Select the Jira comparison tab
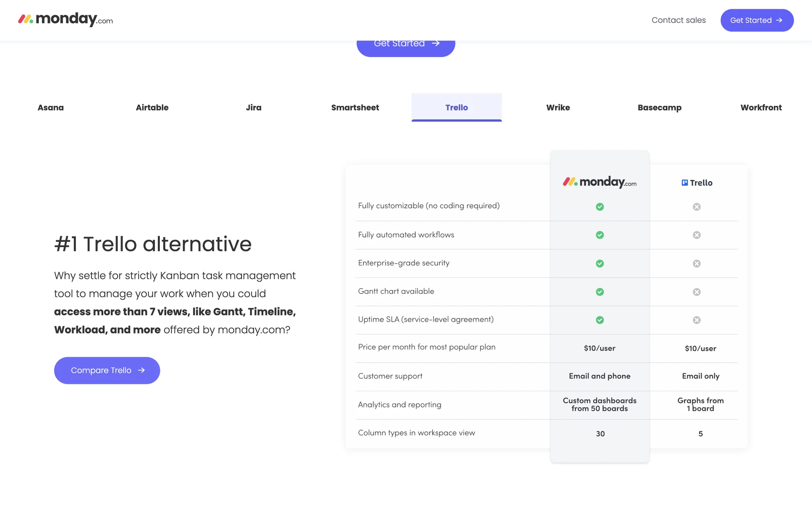 (254, 108)
